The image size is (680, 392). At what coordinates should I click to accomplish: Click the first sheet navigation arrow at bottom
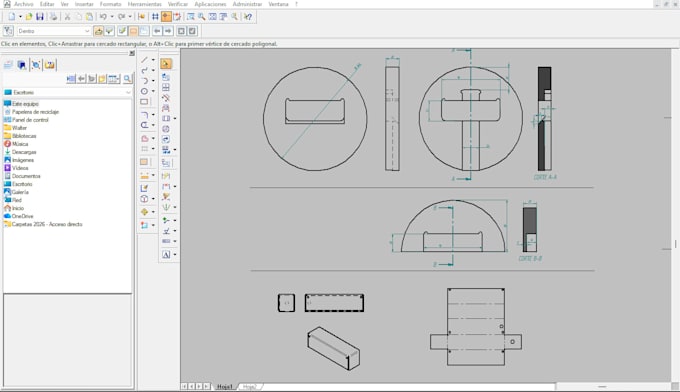tap(184, 386)
